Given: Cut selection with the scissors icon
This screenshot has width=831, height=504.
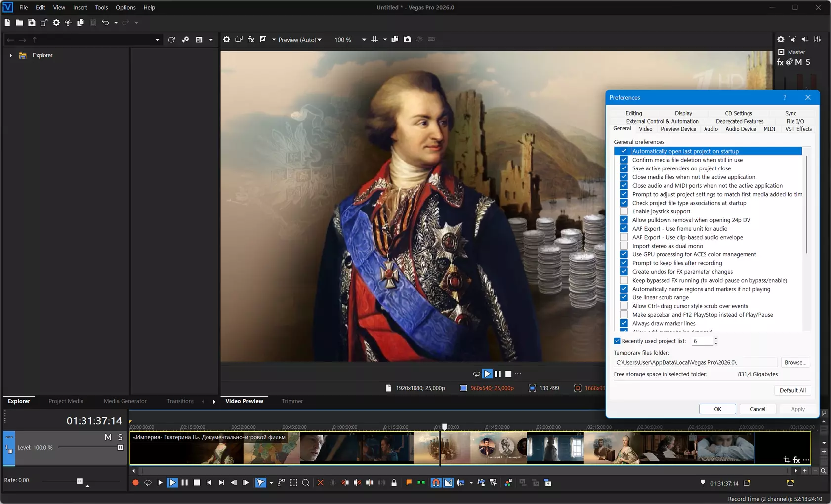Looking at the screenshot, I should click(x=68, y=23).
